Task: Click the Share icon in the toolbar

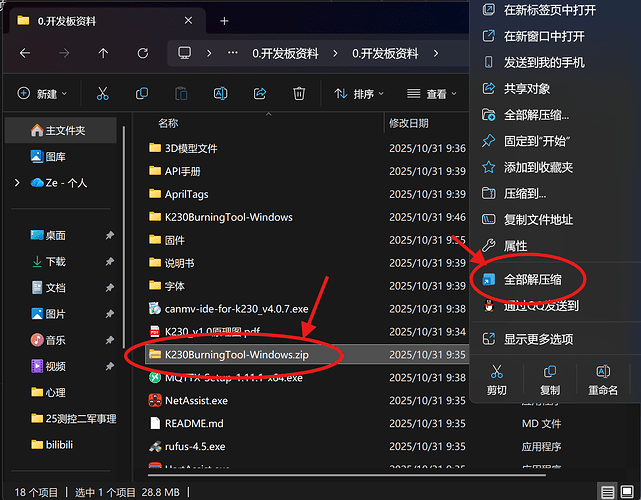Action: [x=260, y=93]
